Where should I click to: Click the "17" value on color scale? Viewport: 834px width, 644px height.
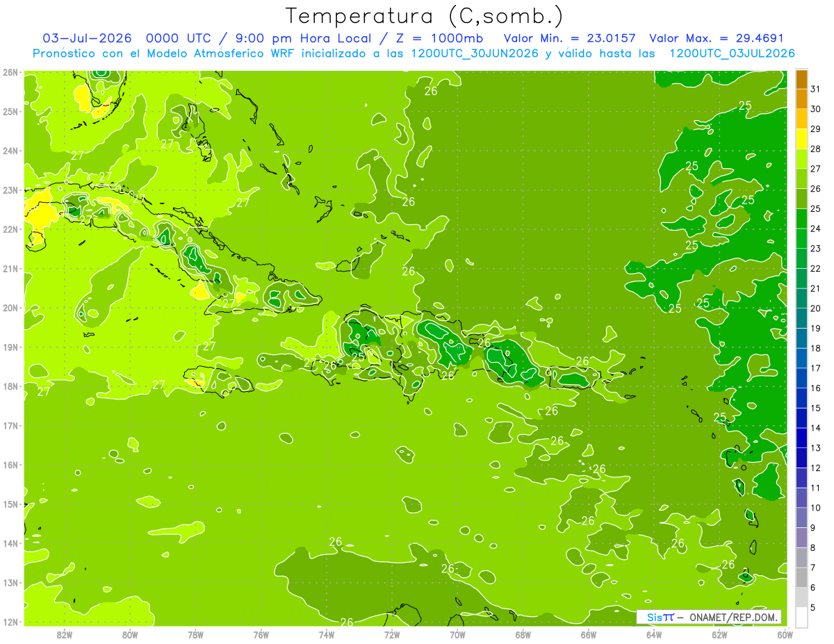pyautogui.click(x=815, y=368)
